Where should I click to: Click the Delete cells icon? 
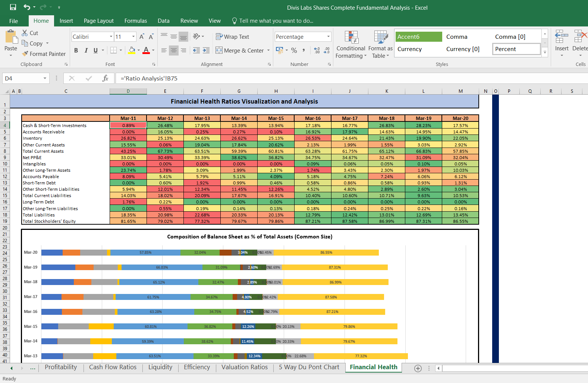pyautogui.click(x=580, y=37)
